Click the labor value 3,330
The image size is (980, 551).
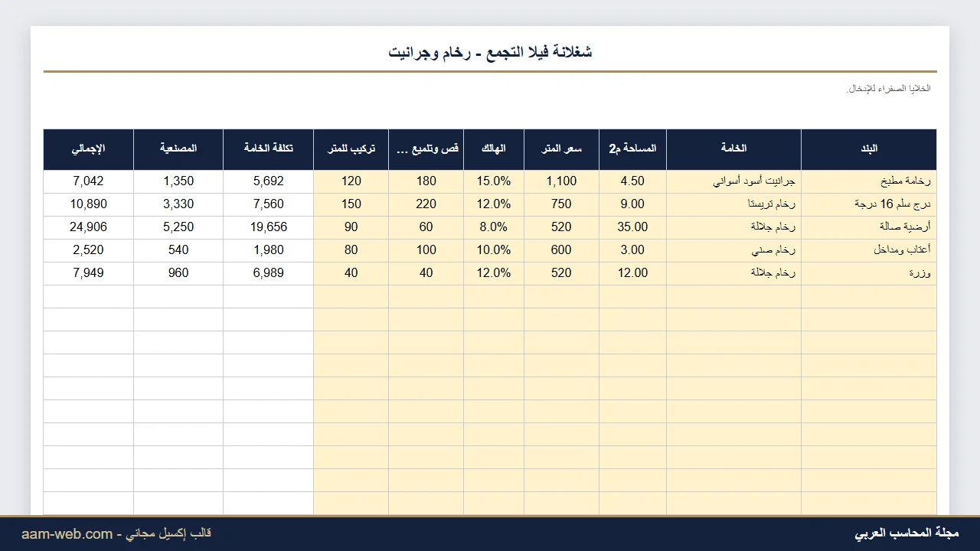coord(178,204)
